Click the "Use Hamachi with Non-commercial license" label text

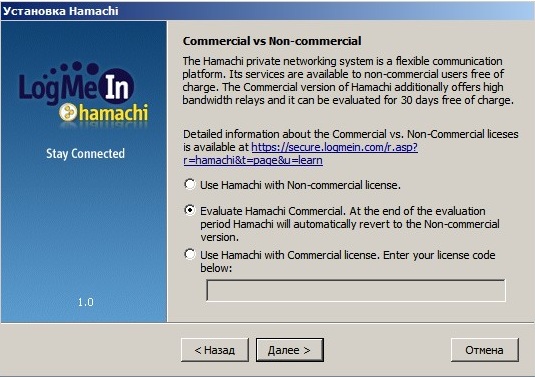300,185
